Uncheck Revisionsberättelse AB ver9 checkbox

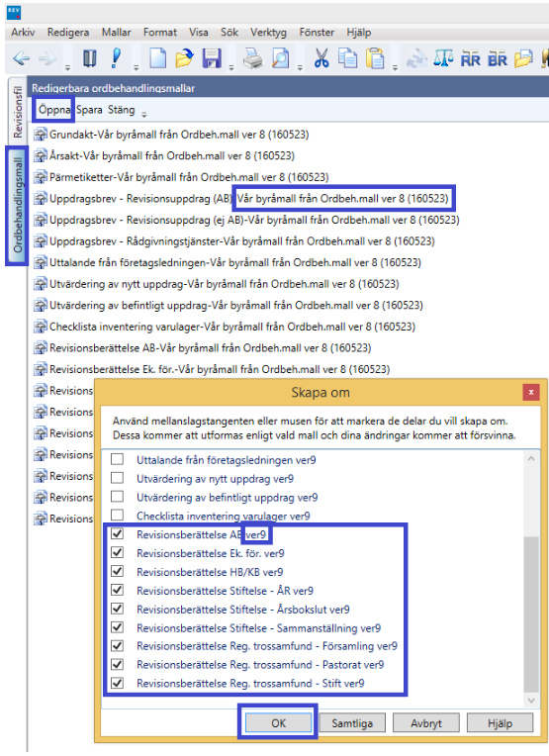click(x=117, y=533)
